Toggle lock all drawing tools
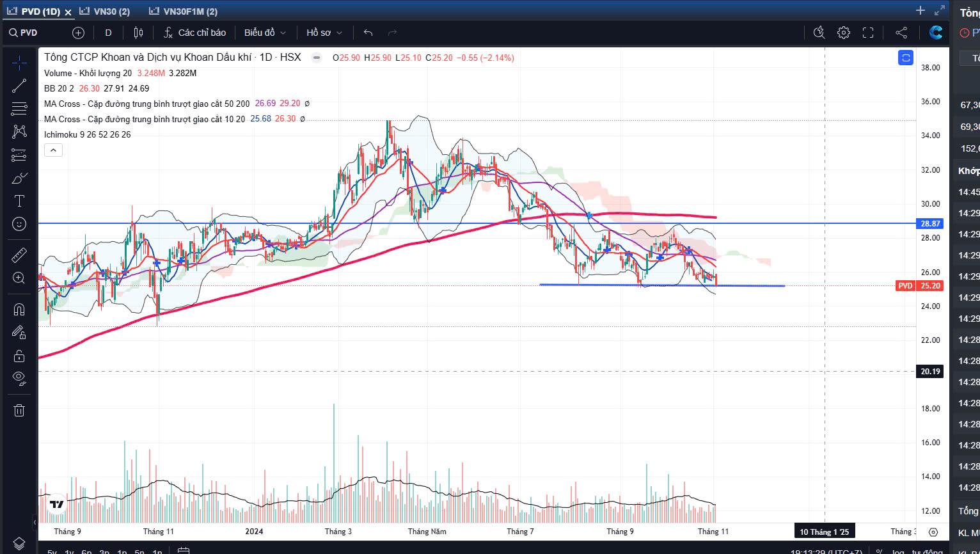 (19, 356)
